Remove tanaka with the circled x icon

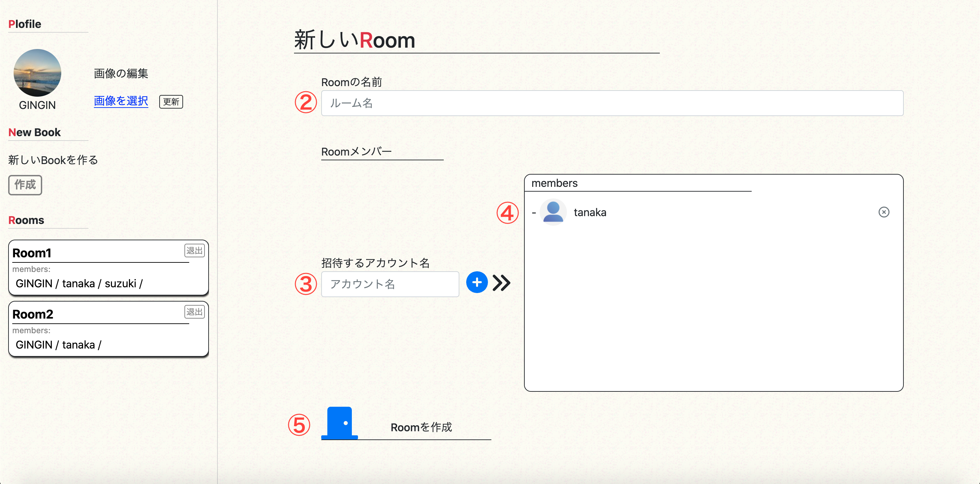884,212
